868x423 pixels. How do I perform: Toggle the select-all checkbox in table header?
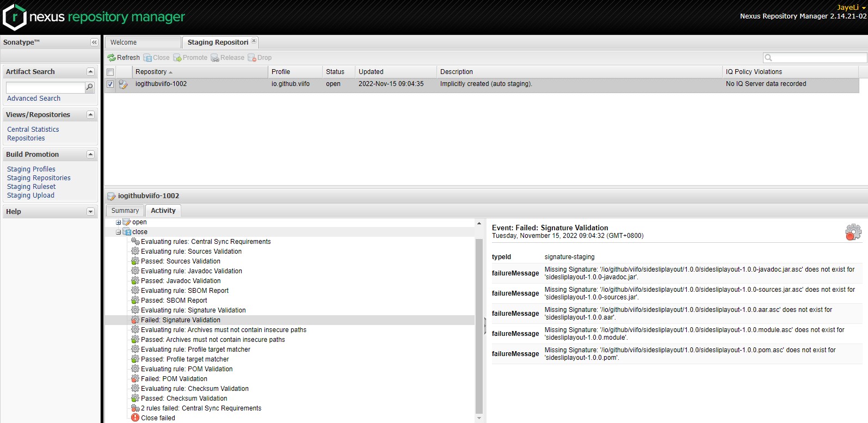tap(110, 72)
